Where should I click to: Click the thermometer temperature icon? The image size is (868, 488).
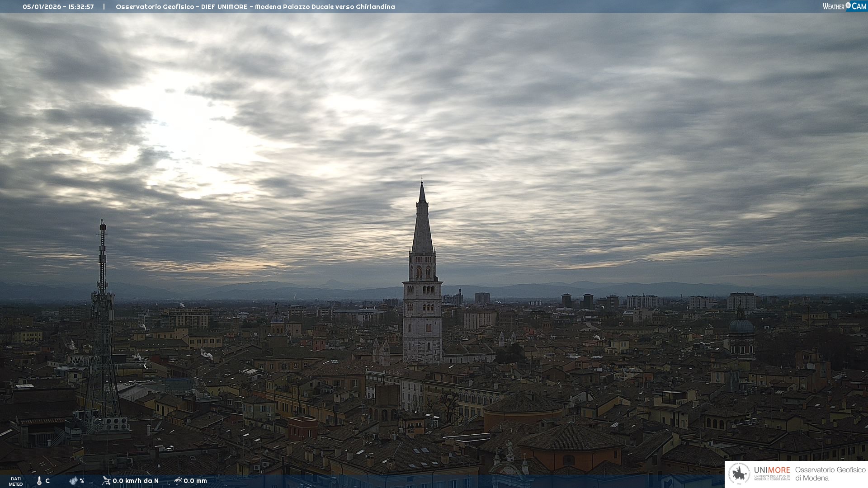pos(39,481)
